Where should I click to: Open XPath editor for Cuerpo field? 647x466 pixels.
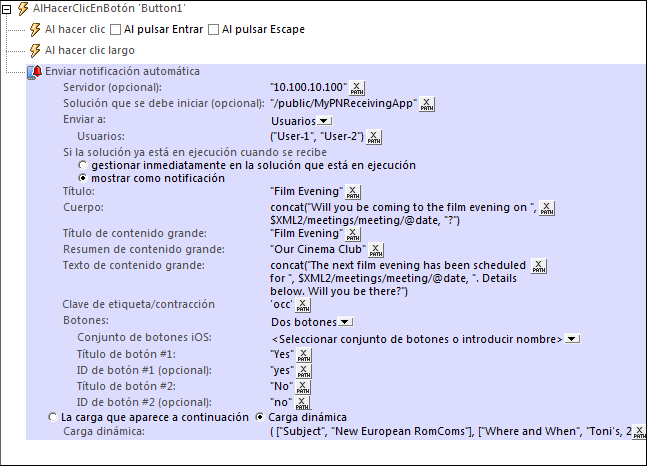click(547, 208)
